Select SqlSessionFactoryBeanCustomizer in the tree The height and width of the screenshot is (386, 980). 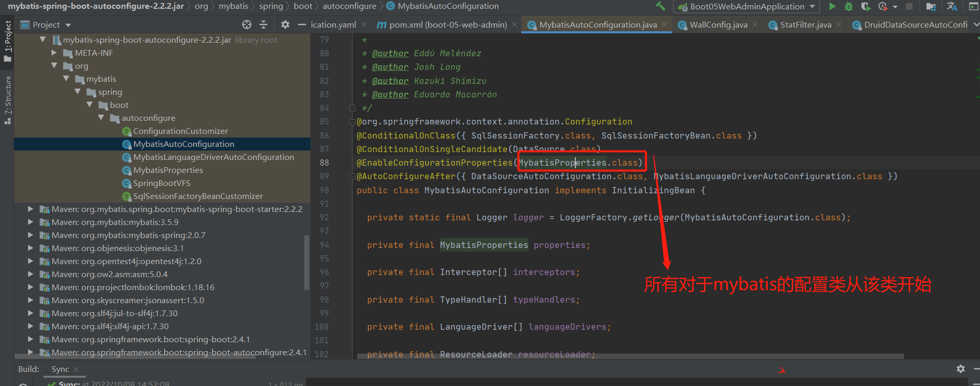(x=198, y=196)
